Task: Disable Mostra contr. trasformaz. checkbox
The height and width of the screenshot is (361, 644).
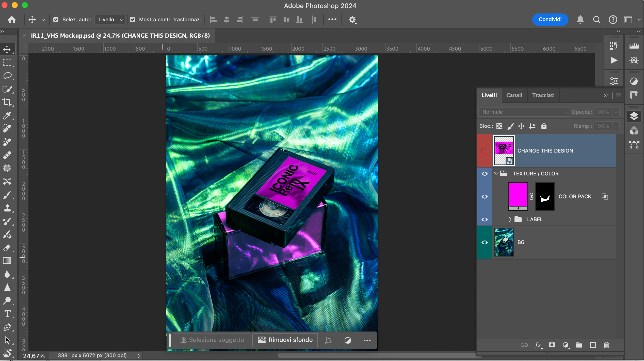Action: pyautogui.click(x=133, y=20)
